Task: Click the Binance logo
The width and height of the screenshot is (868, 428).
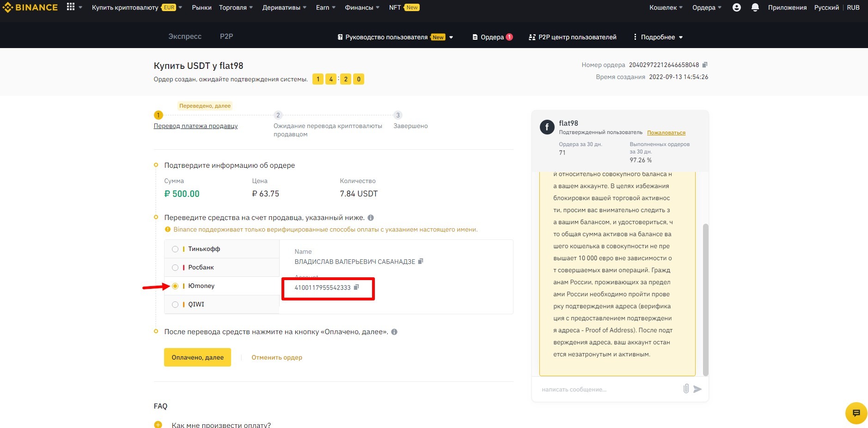Action: [x=31, y=7]
